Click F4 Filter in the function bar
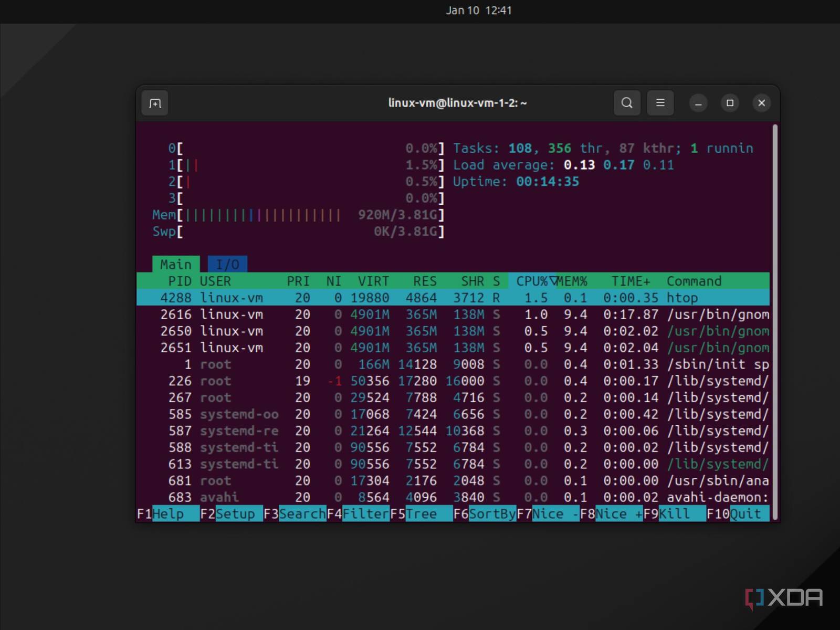Image resolution: width=840 pixels, height=630 pixels. [x=364, y=514]
